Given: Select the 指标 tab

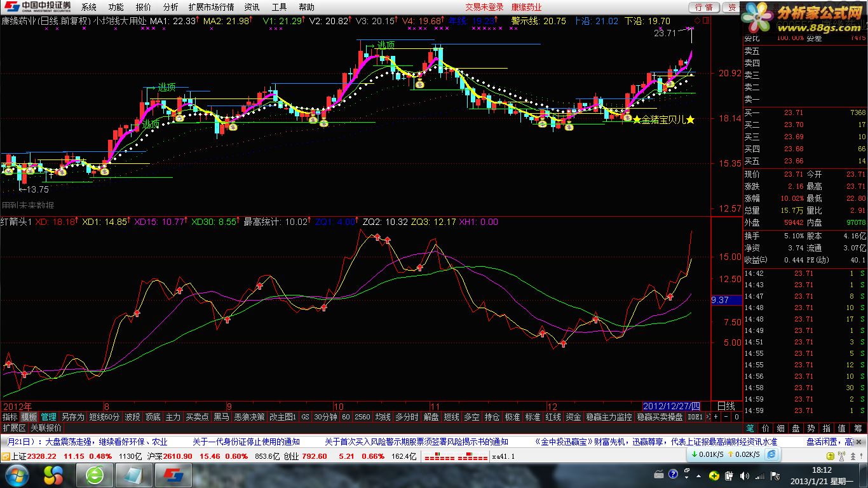Looking at the screenshot, I should (10, 417).
